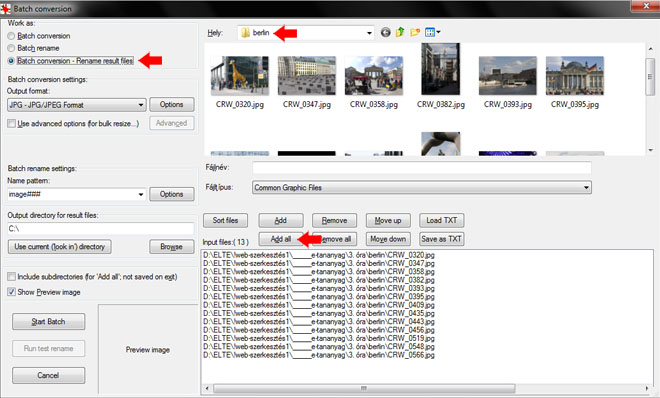Select the Batch conversion radio option
Screen dimensions: 660x398
(11, 36)
